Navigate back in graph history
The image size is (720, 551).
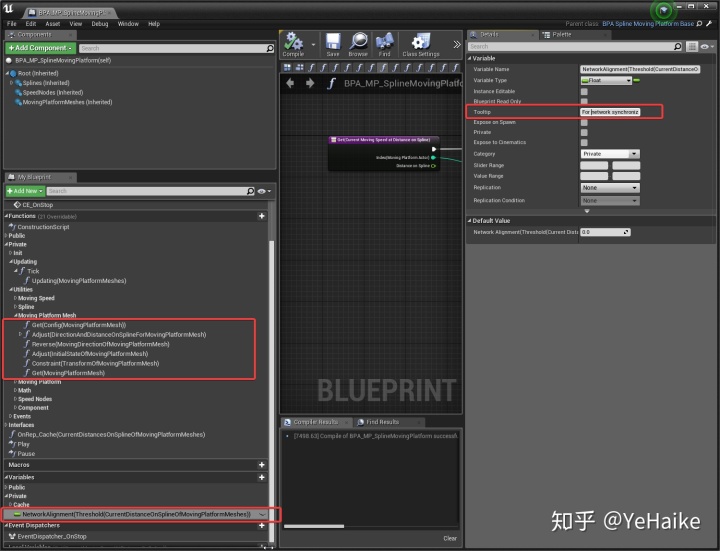290,83
